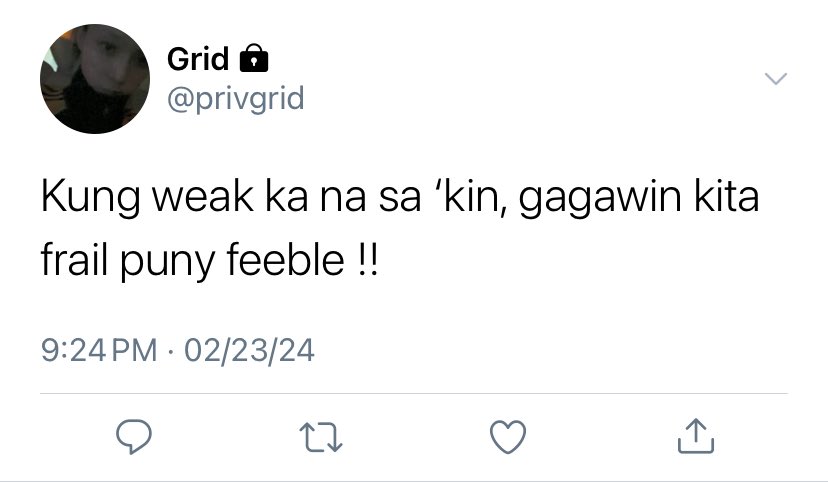
Task: Click the word "frail" on second line
Action: (74, 259)
